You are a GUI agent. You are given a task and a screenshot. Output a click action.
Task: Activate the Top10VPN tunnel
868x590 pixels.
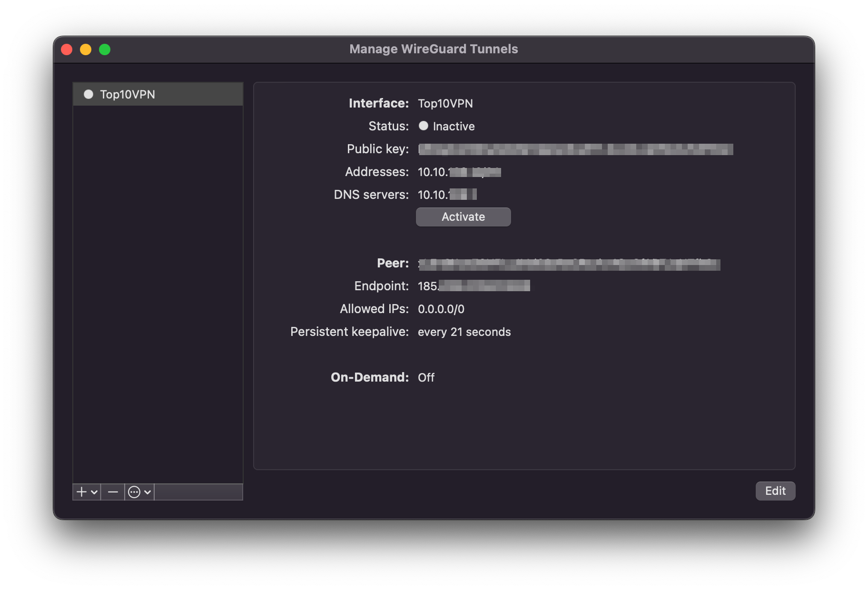pyautogui.click(x=463, y=217)
